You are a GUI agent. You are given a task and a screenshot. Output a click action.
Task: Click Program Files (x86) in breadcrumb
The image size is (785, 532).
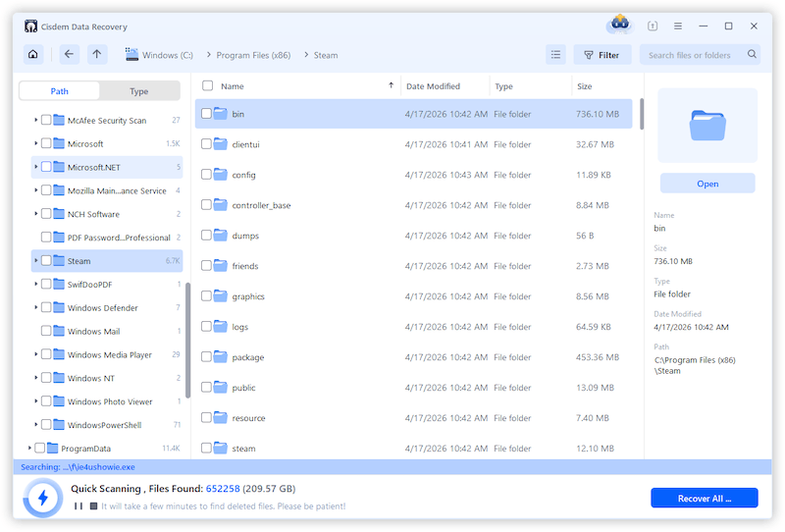pos(253,55)
